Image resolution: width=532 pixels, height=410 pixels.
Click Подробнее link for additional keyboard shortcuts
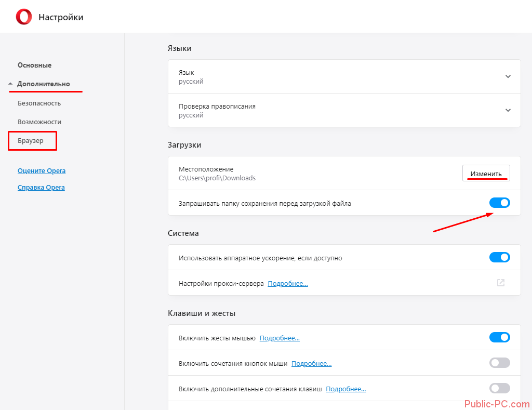pos(345,389)
